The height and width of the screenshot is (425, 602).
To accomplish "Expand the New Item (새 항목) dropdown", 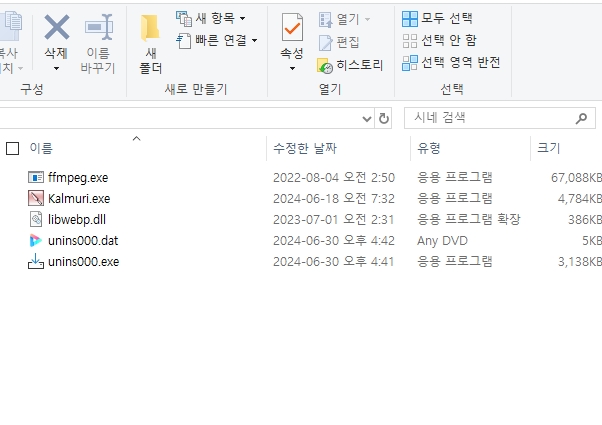I will pyautogui.click(x=242, y=18).
